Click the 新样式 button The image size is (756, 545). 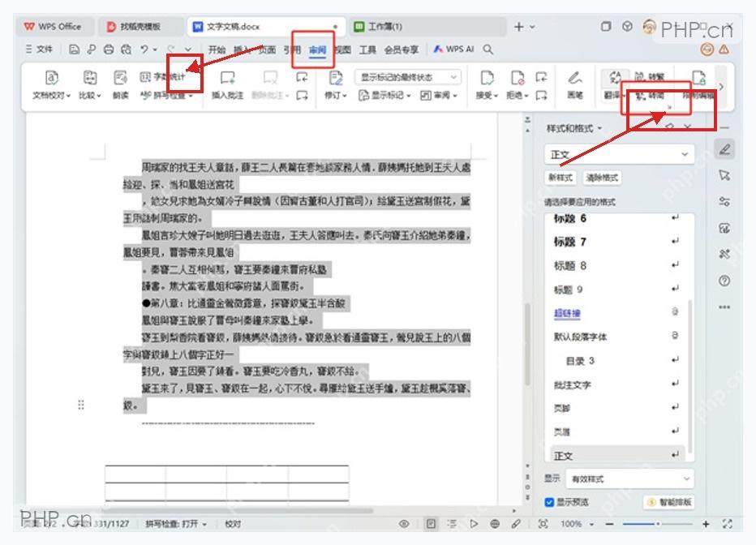(x=561, y=178)
